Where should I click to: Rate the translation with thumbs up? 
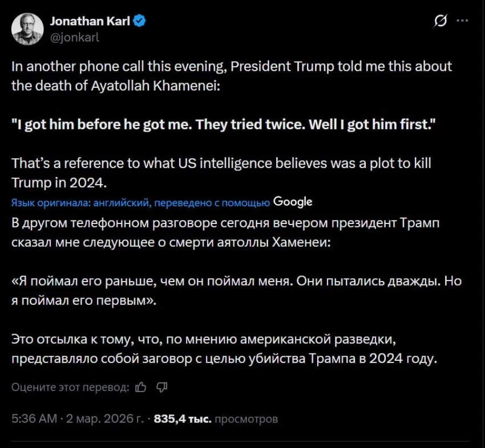142,387
